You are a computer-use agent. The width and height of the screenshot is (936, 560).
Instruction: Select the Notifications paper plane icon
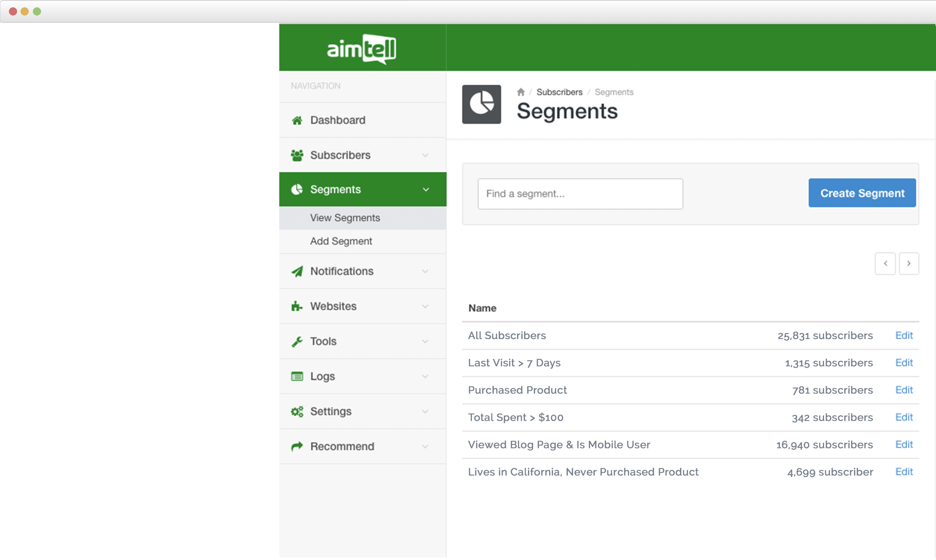pos(297,271)
